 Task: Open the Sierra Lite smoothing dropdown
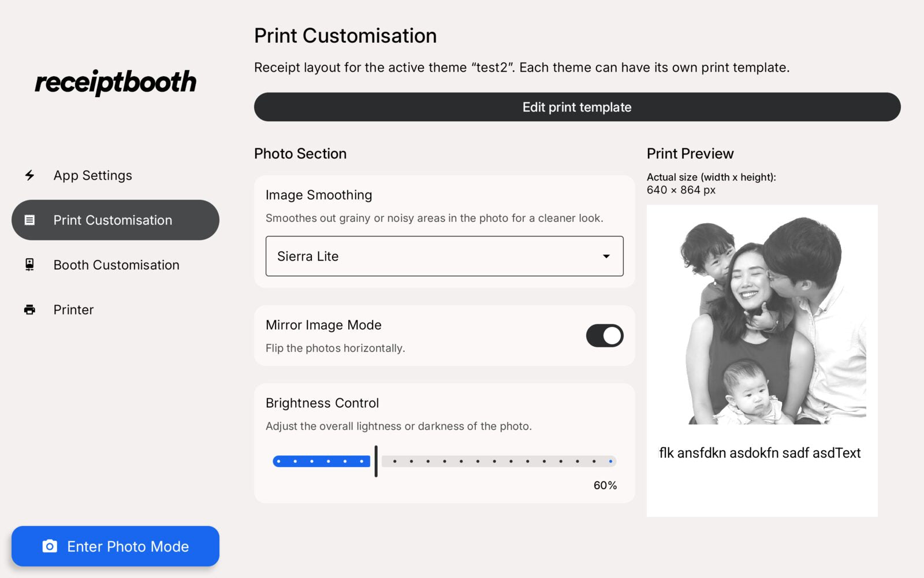click(445, 256)
